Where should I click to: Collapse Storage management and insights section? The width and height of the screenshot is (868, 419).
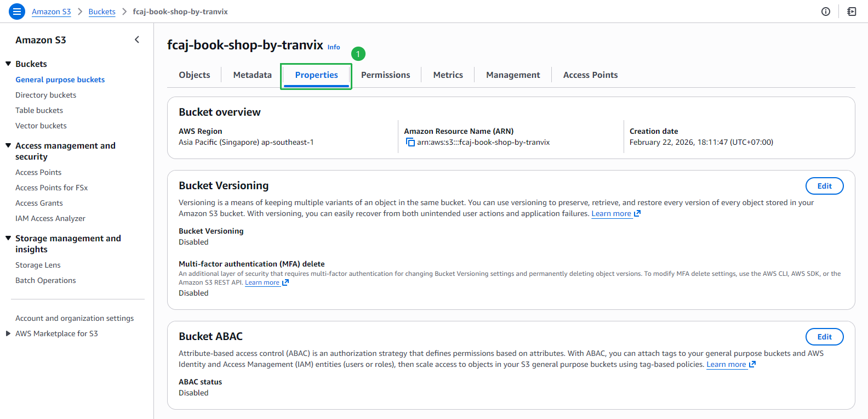[x=8, y=238]
